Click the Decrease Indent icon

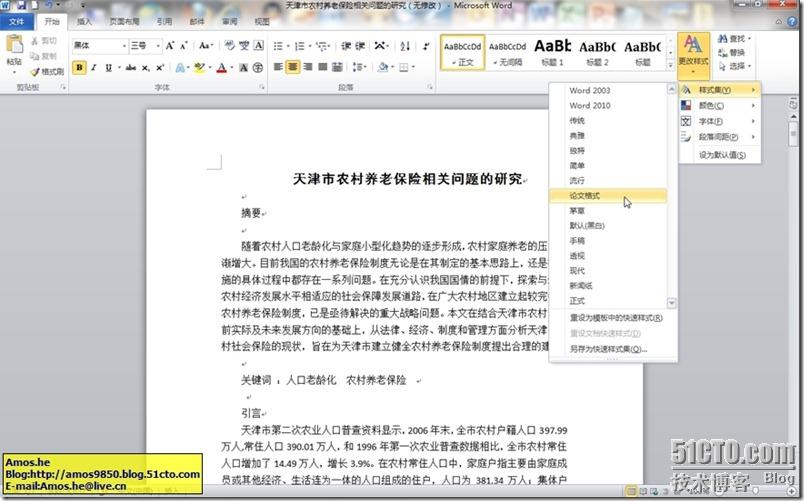346,46
